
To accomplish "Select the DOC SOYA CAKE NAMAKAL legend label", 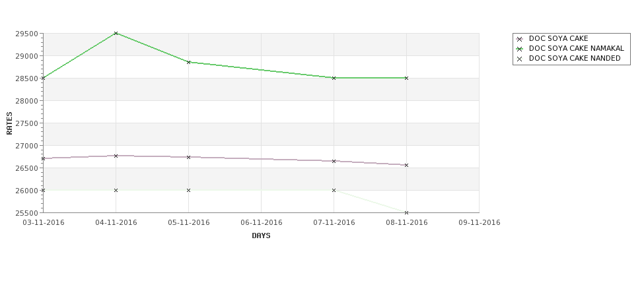I will click(576, 48).
